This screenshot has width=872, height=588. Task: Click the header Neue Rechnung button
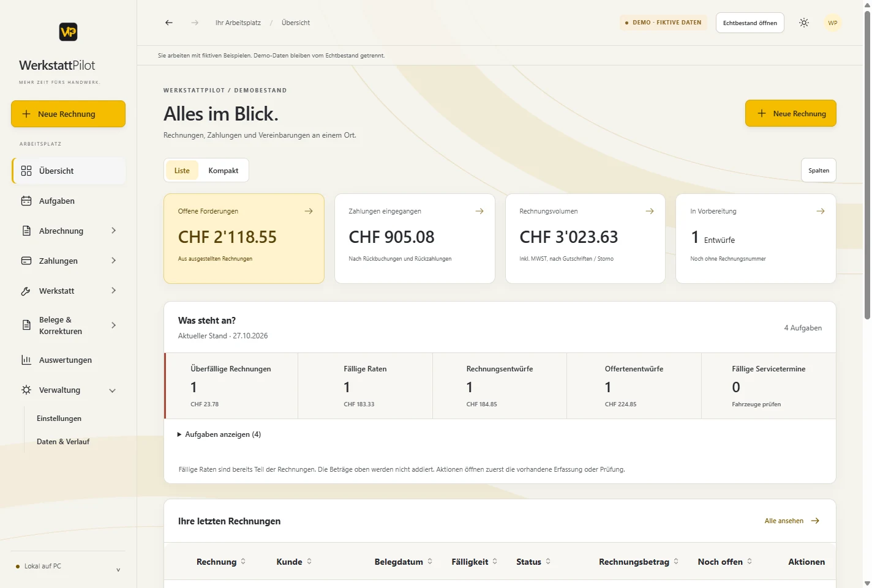[x=791, y=113]
